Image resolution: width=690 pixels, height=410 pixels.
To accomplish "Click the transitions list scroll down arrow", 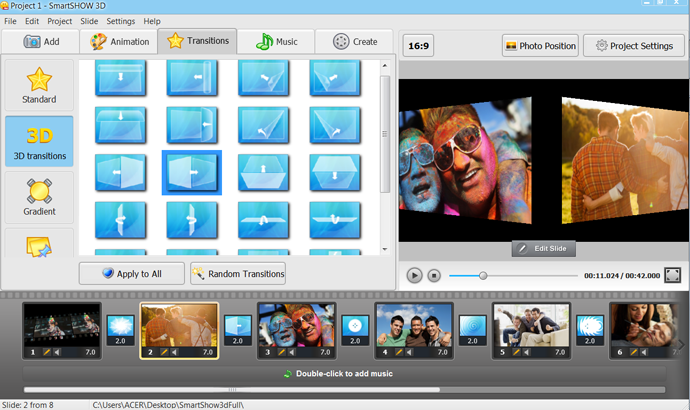I will click(x=385, y=249).
